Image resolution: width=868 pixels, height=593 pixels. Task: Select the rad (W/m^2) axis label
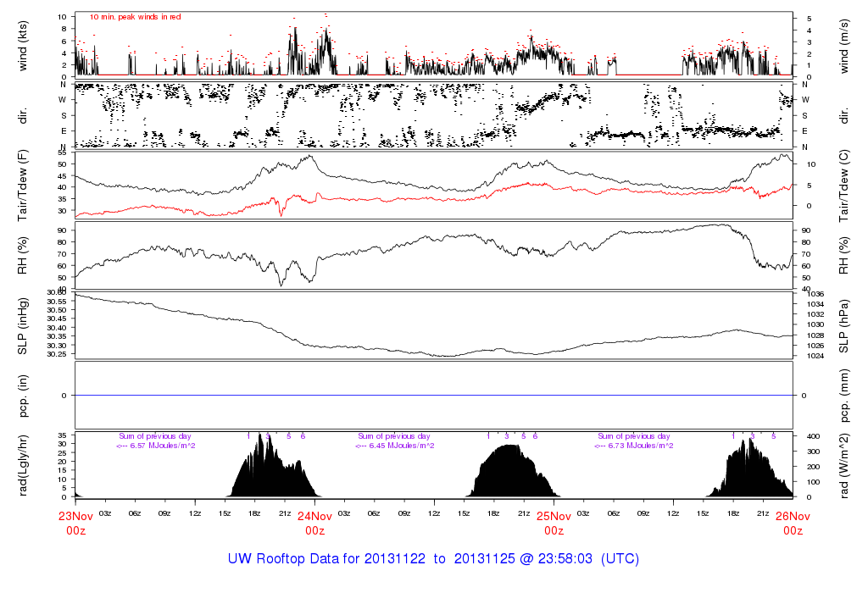pyautogui.click(x=843, y=464)
